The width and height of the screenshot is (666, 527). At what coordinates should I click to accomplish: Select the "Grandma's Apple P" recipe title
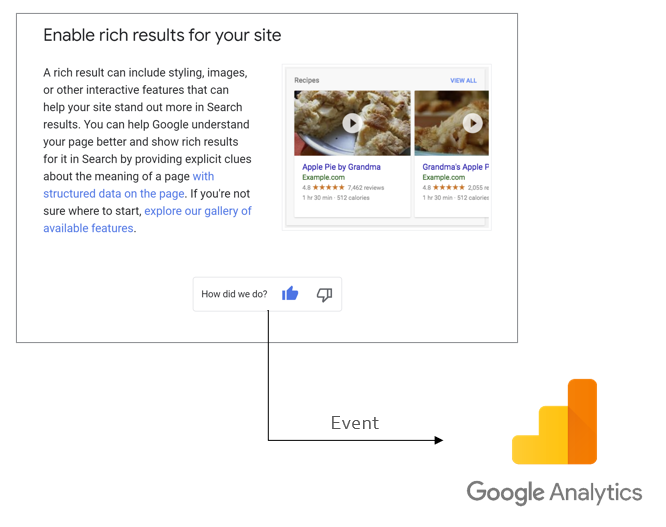coord(455,166)
